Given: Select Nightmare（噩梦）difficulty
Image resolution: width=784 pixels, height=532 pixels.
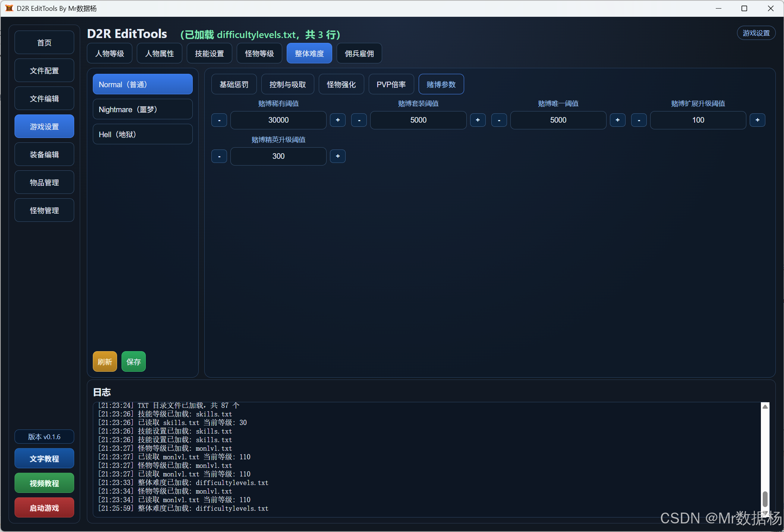Looking at the screenshot, I should click(142, 109).
